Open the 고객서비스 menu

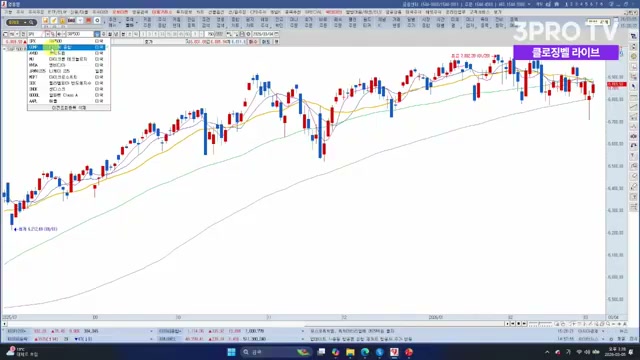(x=479, y=12)
